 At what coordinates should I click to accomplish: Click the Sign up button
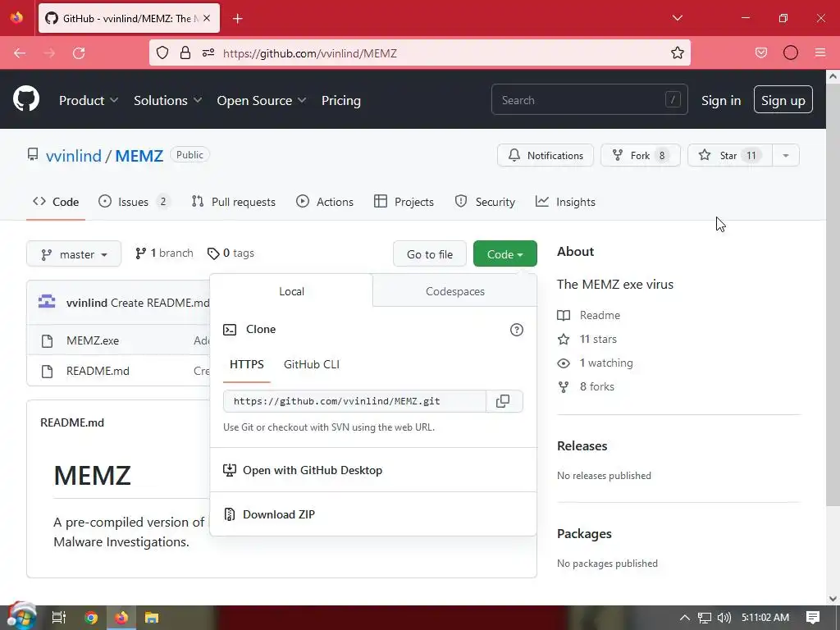click(783, 99)
